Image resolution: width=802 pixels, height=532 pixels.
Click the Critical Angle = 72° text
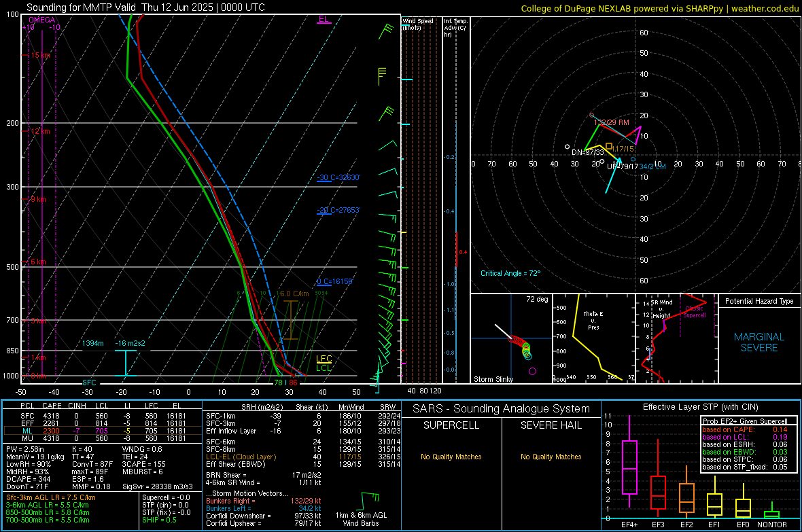click(x=510, y=273)
